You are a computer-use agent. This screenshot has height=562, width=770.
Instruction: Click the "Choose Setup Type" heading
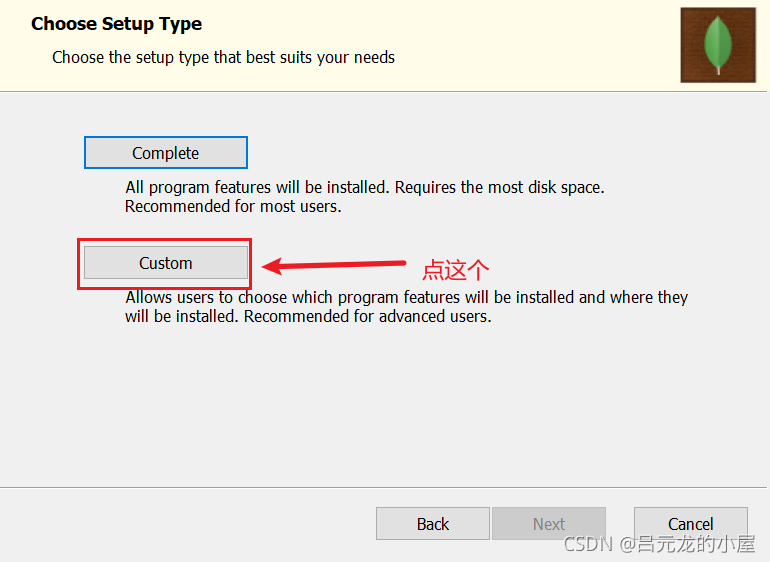(117, 24)
